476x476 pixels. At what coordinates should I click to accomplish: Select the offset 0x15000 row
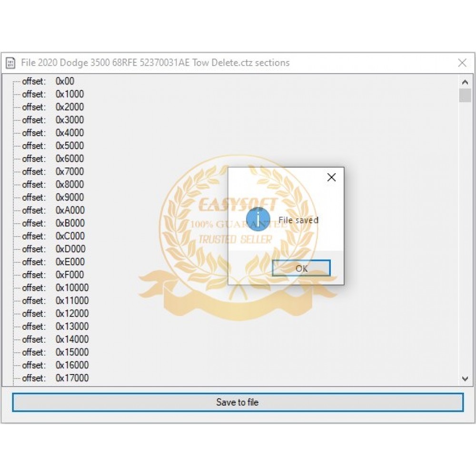56,352
